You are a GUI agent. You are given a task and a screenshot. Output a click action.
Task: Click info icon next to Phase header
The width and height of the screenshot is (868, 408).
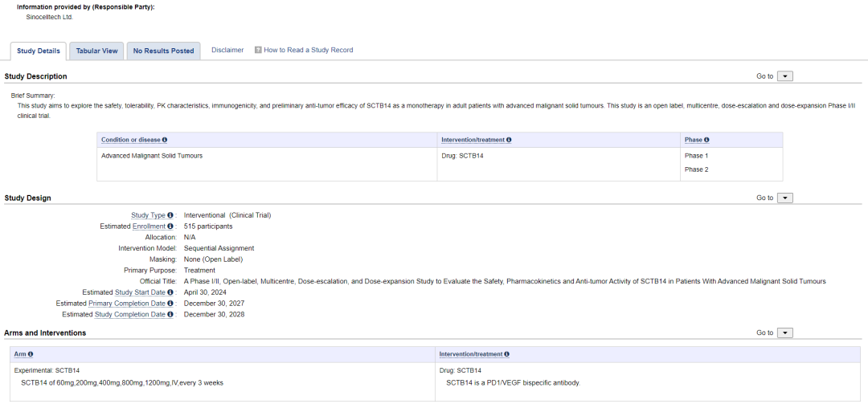pyautogui.click(x=706, y=140)
